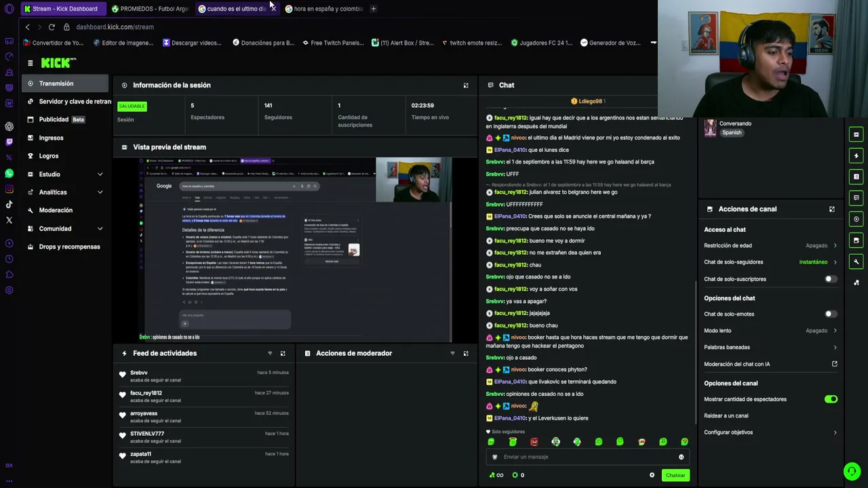Open Moderación del chat con IA
868x488 pixels.
click(770, 364)
